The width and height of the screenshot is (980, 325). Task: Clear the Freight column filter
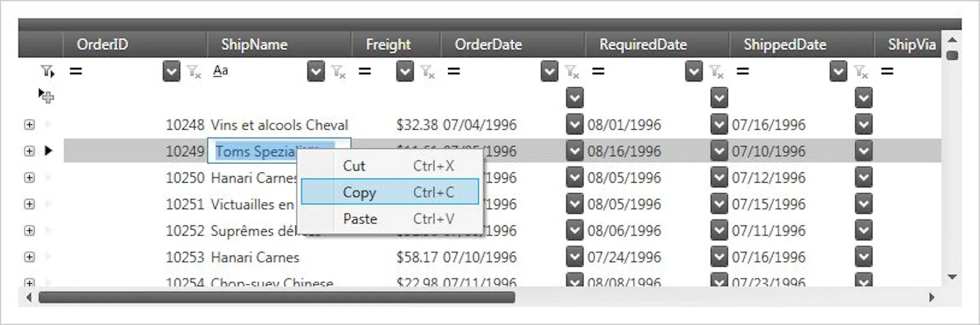pyautogui.click(x=427, y=72)
